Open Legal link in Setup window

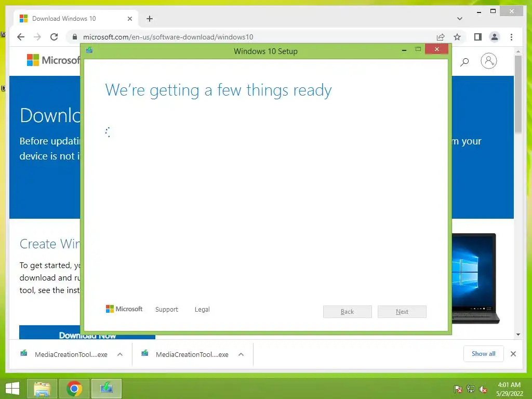coord(202,310)
